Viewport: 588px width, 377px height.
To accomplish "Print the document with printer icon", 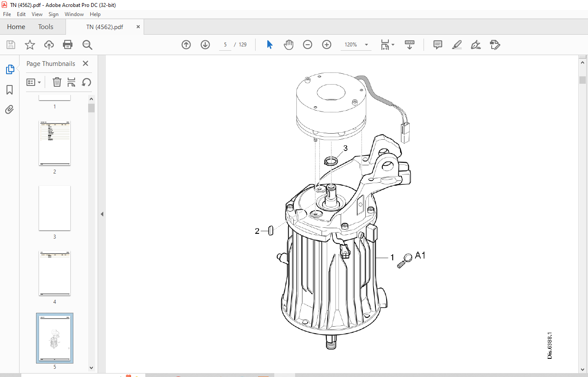I will tap(68, 45).
